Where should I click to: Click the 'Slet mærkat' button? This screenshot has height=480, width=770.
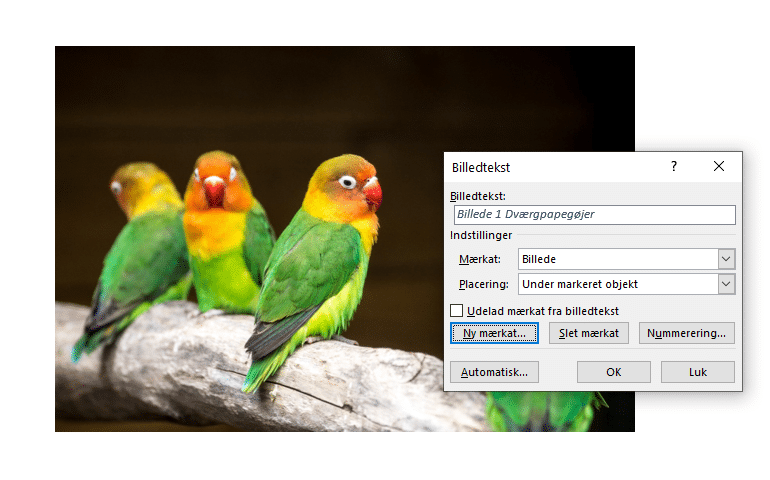pyautogui.click(x=589, y=333)
